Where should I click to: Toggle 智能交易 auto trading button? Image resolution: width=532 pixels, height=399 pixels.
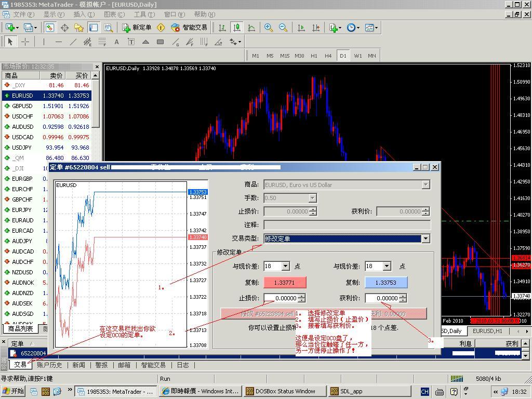189,28
